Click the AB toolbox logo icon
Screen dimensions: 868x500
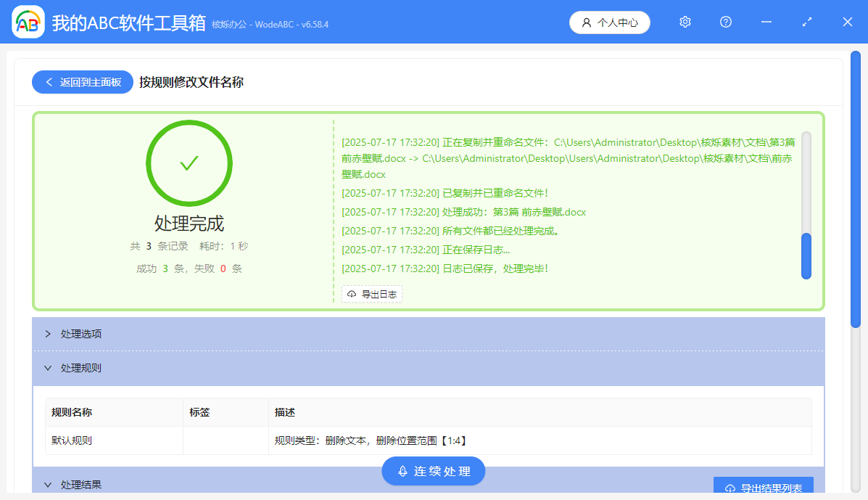[28, 22]
